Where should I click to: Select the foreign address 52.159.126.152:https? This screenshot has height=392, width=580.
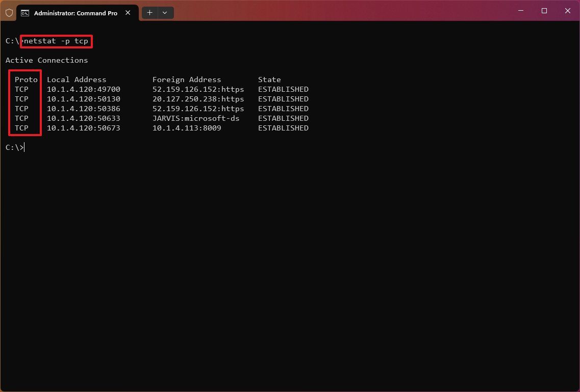coord(198,89)
